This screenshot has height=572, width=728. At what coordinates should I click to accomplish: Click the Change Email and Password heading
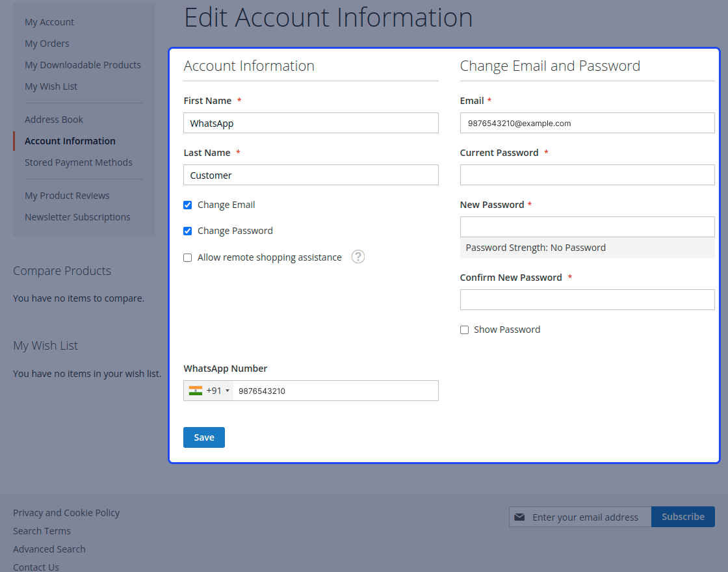tap(550, 66)
